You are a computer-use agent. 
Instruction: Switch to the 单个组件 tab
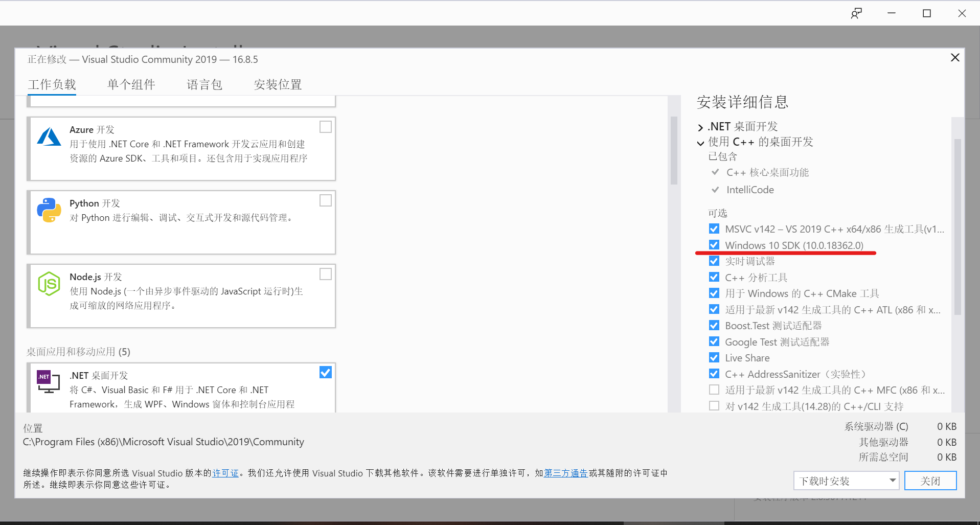point(131,84)
